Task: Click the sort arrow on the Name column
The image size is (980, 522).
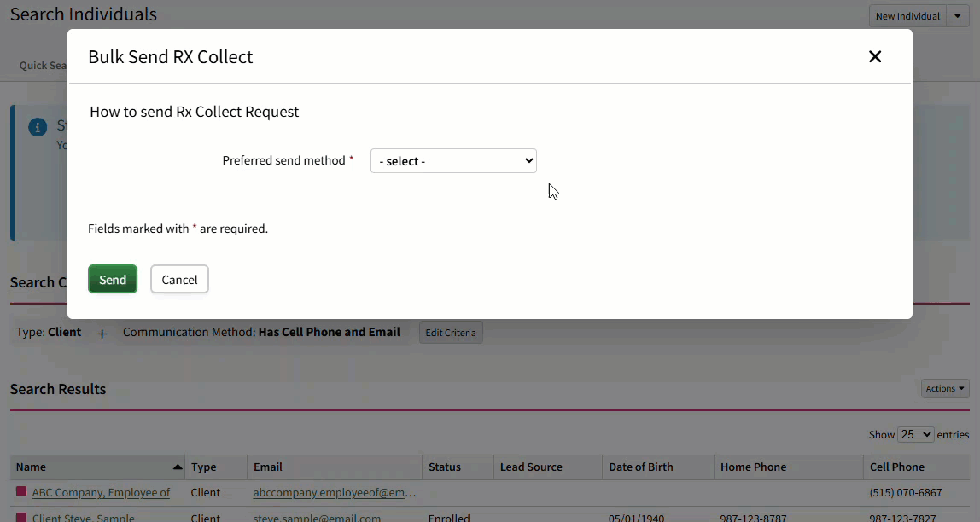Action: pos(178,466)
